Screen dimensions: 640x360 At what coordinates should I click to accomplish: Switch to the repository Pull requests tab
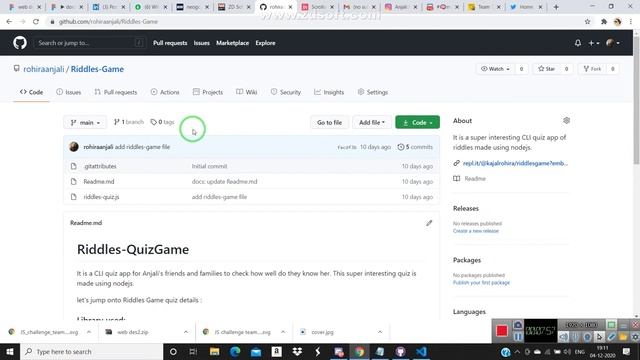tap(116, 92)
